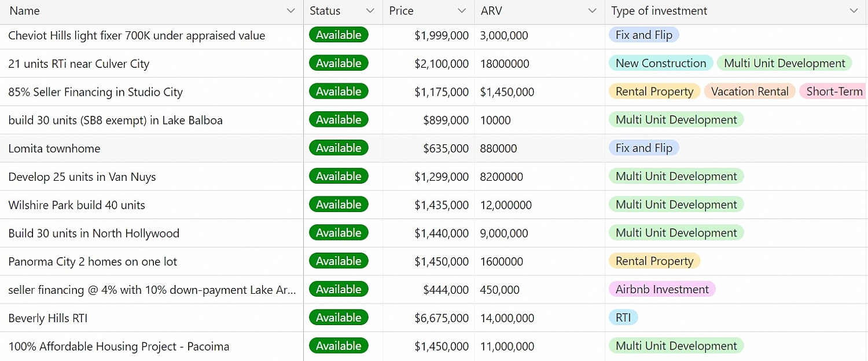Select the New Construction tag

pos(660,63)
